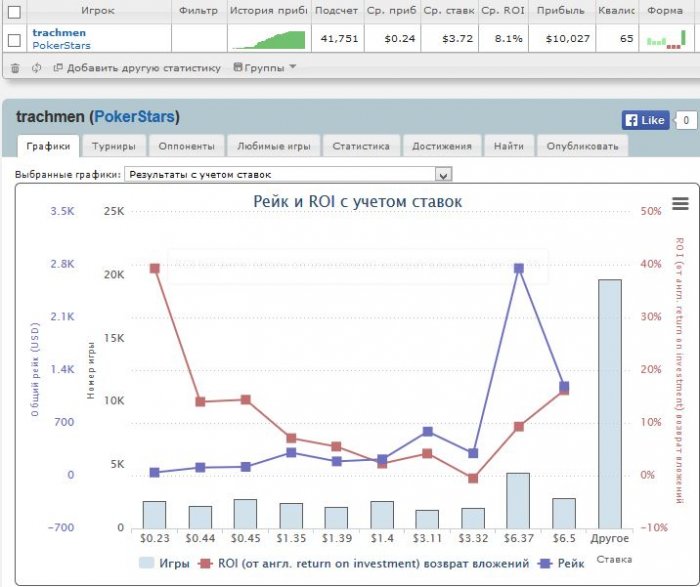Open the Любимые игры tab
Image resolution: width=700 pixels, height=587 pixels.
(274, 146)
